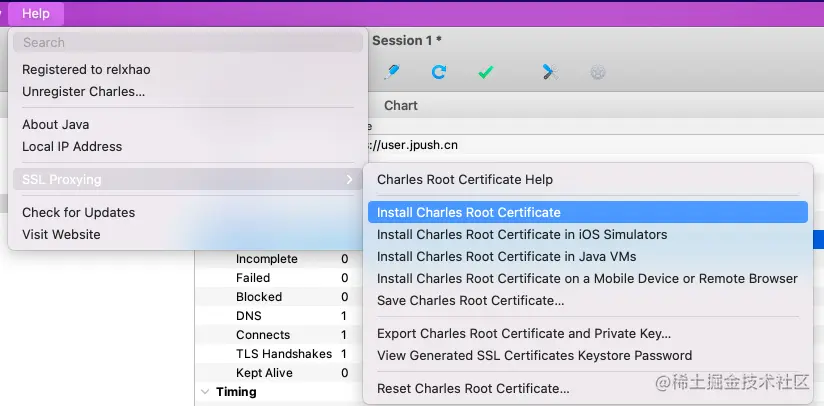The height and width of the screenshot is (406, 824).
Task: Click the Help menu Search field
Action: pyautogui.click(x=188, y=43)
